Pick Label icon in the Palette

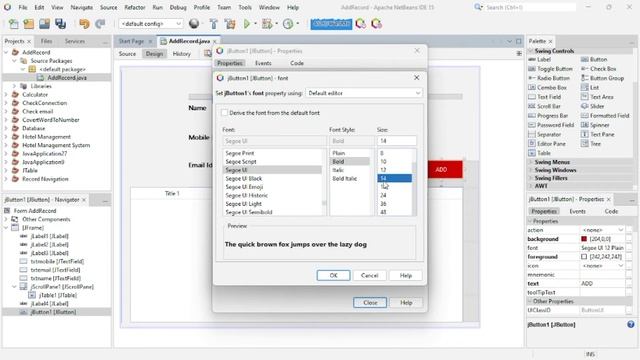point(532,60)
